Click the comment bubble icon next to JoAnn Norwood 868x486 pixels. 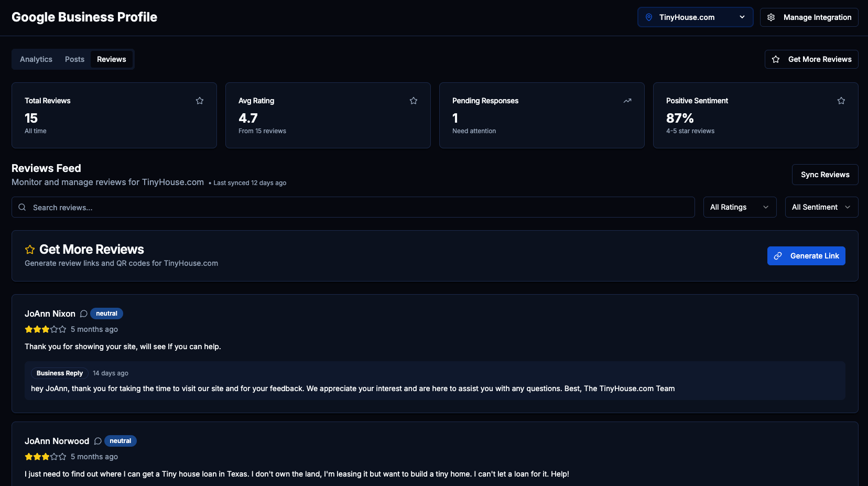tap(98, 441)
